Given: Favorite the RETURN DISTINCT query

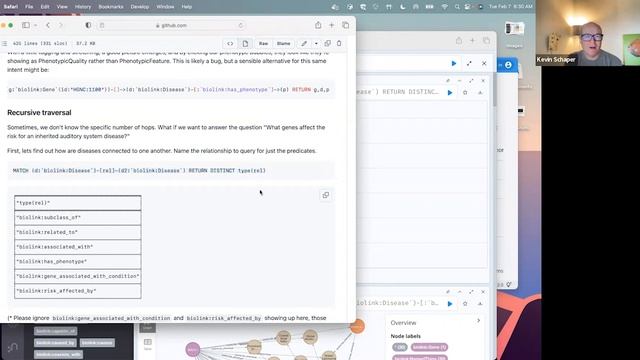Looking at the screenshot, I should click(465, 92).
